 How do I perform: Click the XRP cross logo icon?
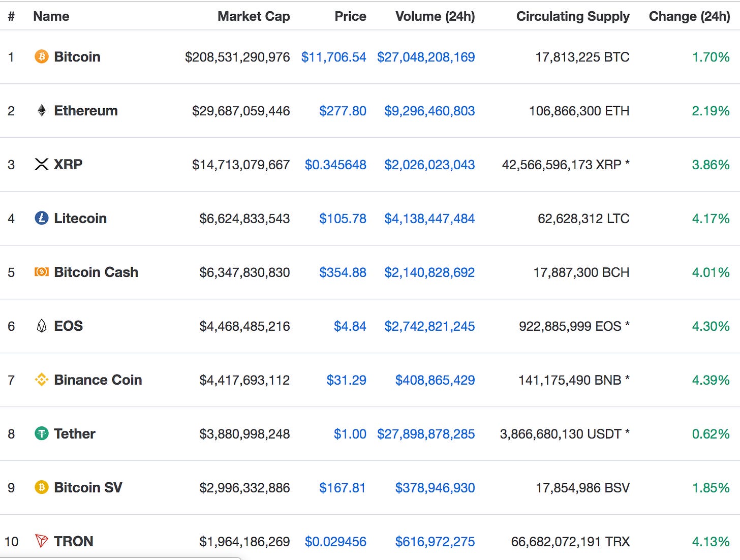coord(42,164)
